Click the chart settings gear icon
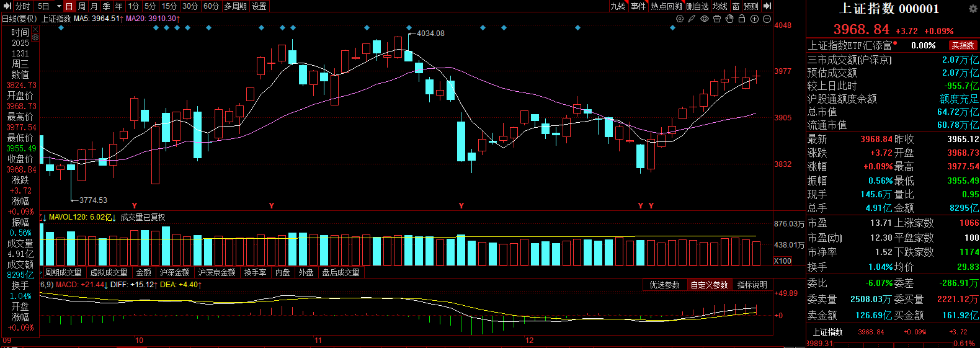 [x=680, y=19]
